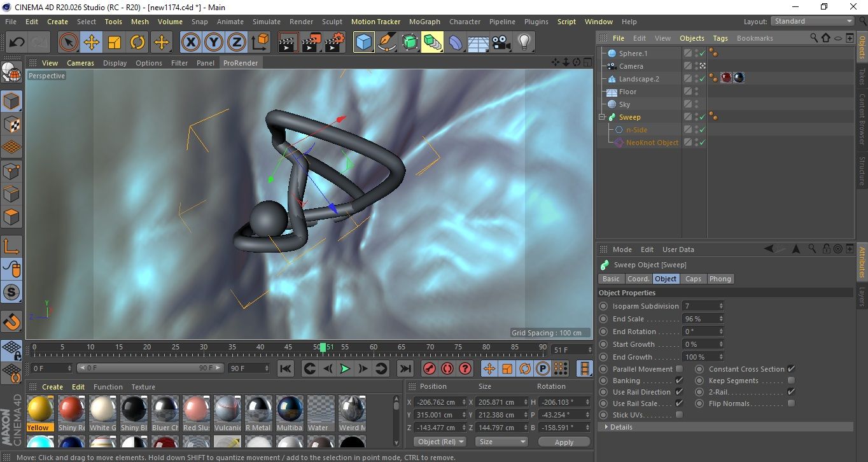
Task: Add a Camera object from toolbar
Action: [501, 43]
